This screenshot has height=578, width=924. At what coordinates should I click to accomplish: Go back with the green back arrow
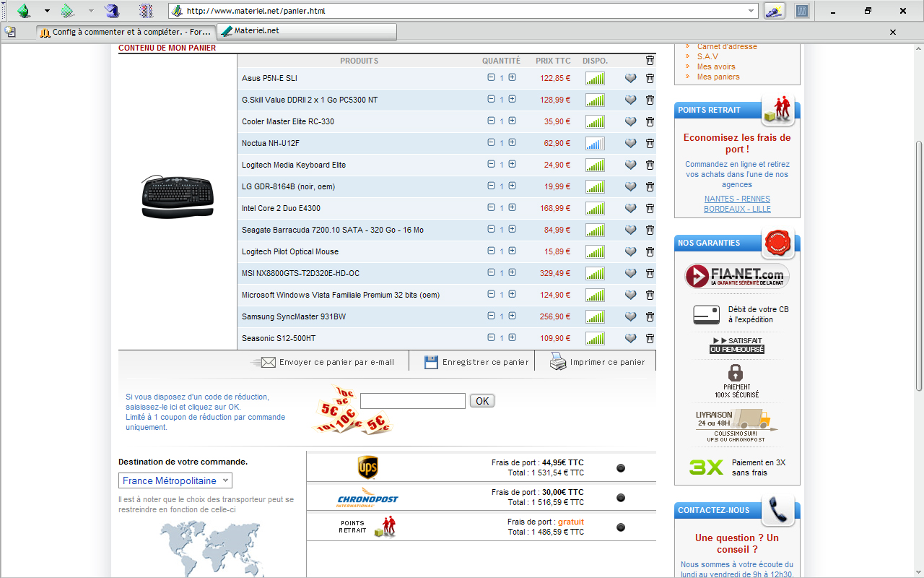[24, 11]
